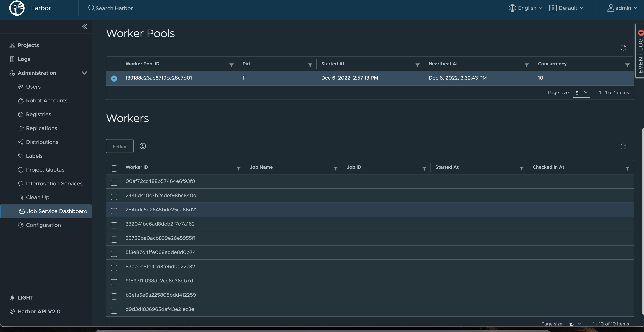The height and width of the screenshot is (332, 644).
Task: Navigate to Interrogation Services
Action: coord(50,184)
